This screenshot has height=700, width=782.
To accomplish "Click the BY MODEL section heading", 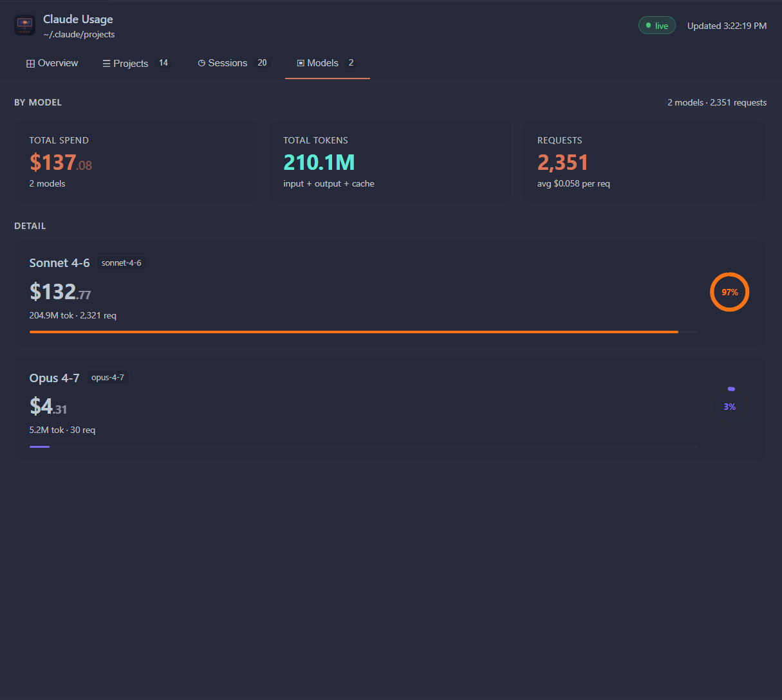I will 38,102.
